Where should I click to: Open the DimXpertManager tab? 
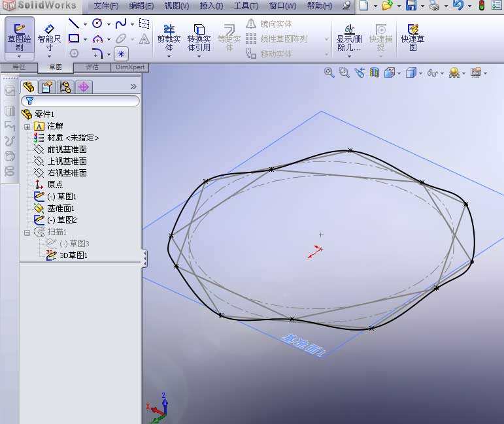pos(84,87)
